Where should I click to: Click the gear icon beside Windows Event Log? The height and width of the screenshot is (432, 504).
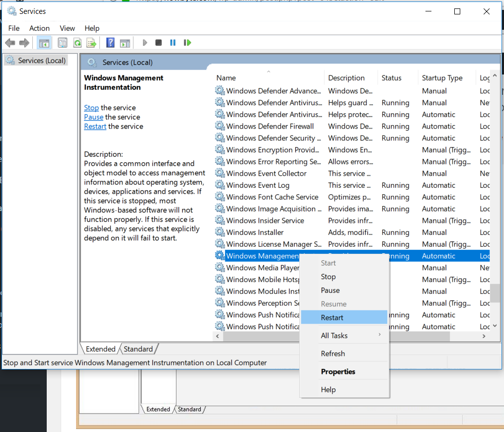(x=220, y=185)
